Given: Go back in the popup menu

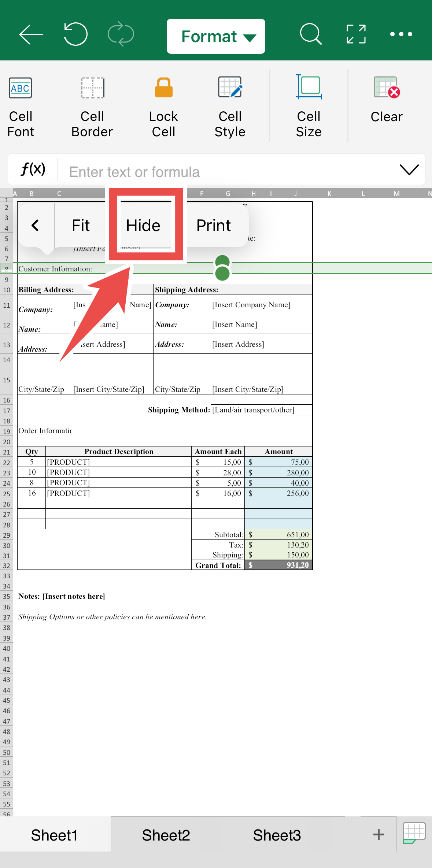Looking at the screenshot, I should [36, 225].
